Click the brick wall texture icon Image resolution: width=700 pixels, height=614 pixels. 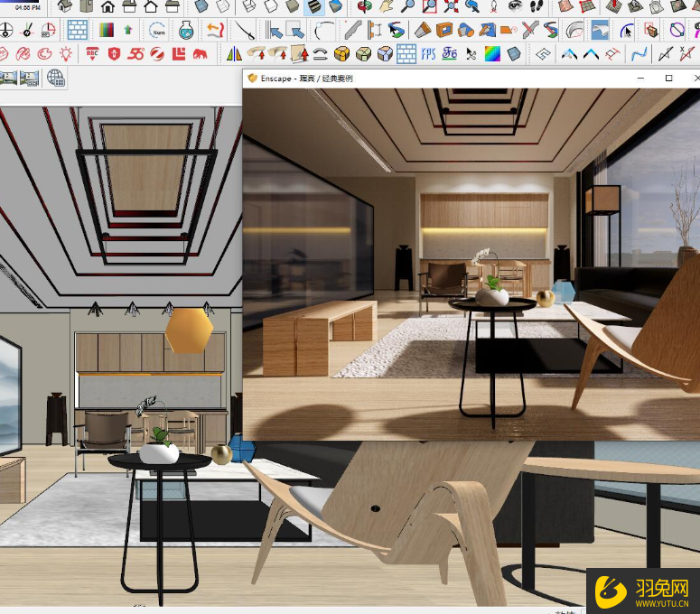pos(78,30)
